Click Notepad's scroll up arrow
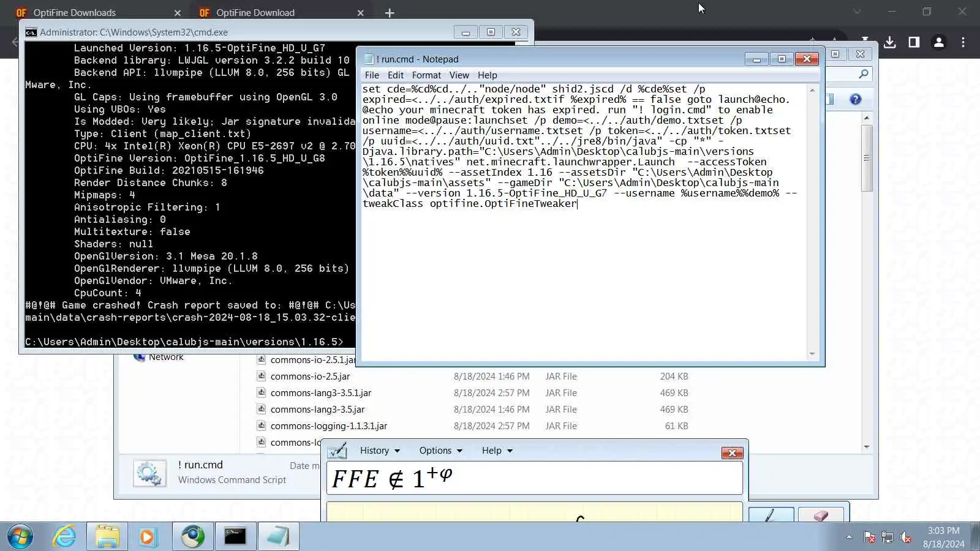 coord(812,90)
